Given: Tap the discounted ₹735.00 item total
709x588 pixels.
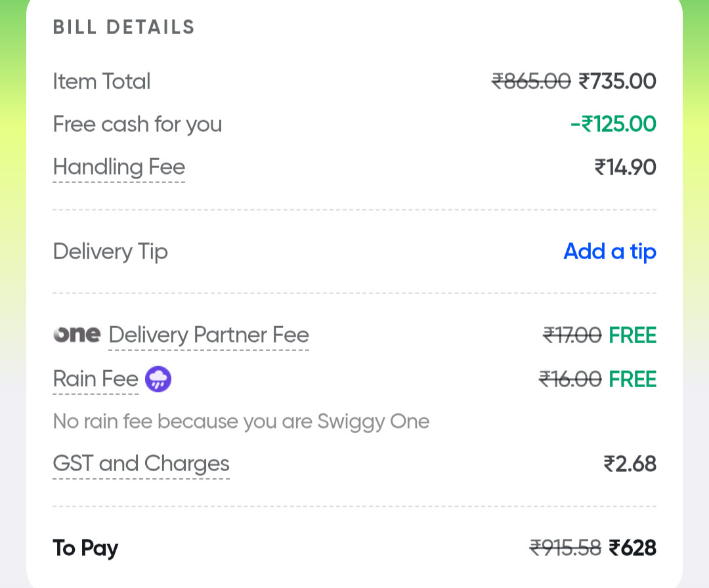Looking at the screenshot, I should [617, 81].
